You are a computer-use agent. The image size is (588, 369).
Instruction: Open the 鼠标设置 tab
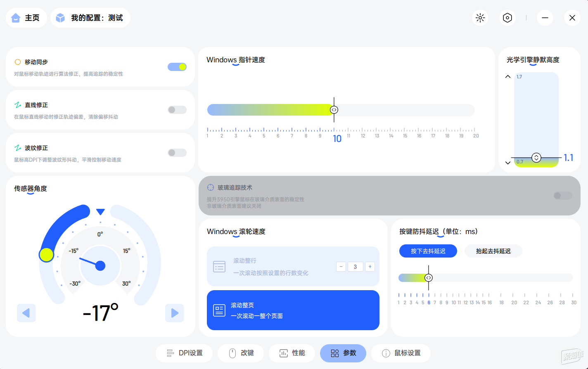click(401, 353)
